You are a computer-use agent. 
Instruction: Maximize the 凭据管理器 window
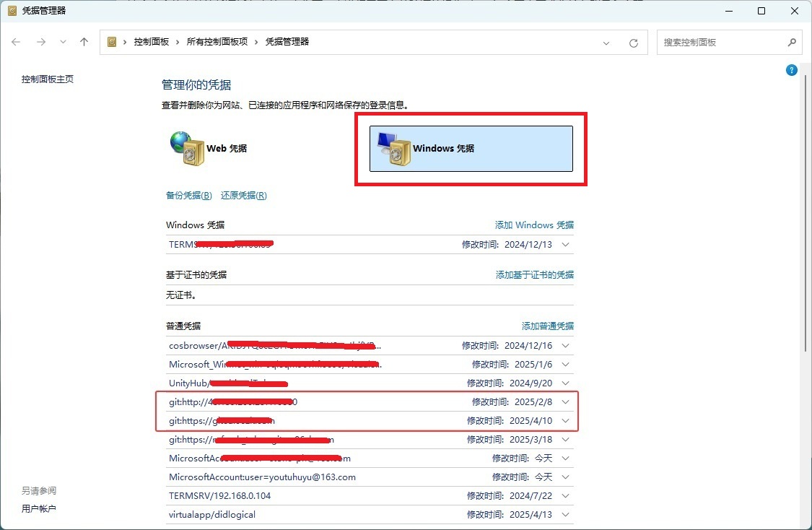[x=761, y=11]
